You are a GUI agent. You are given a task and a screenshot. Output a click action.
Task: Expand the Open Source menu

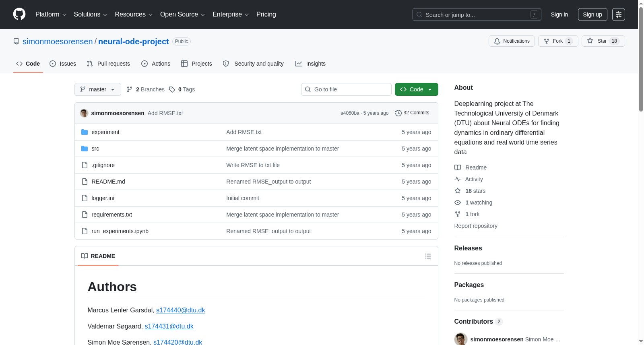[183, 14]
